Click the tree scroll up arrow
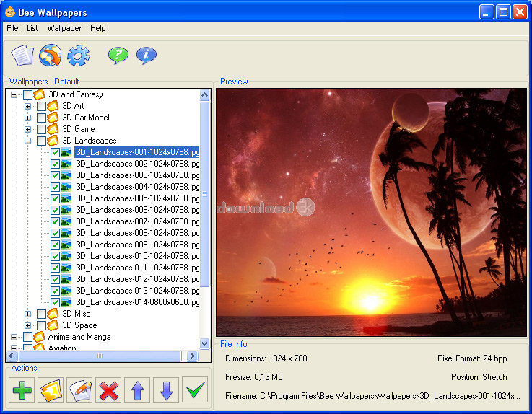This screenshot has width=532, height=414. pyautogui.click(x=204, y=95)
